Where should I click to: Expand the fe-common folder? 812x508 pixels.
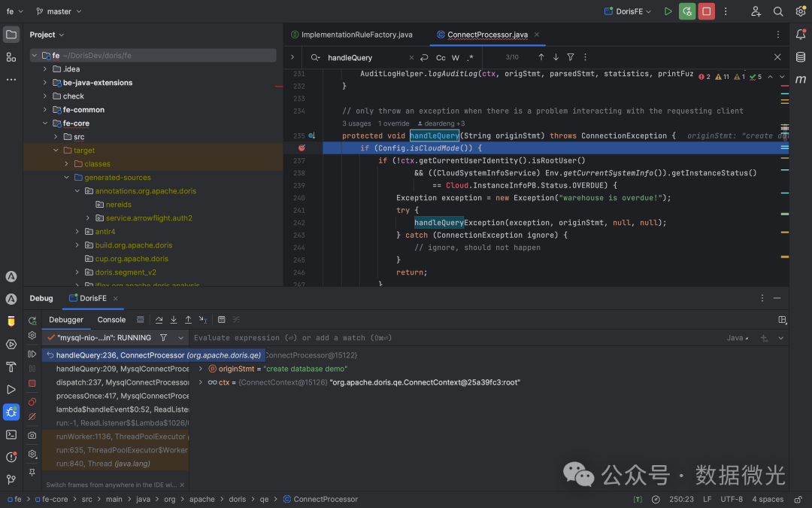pos(45,110)
